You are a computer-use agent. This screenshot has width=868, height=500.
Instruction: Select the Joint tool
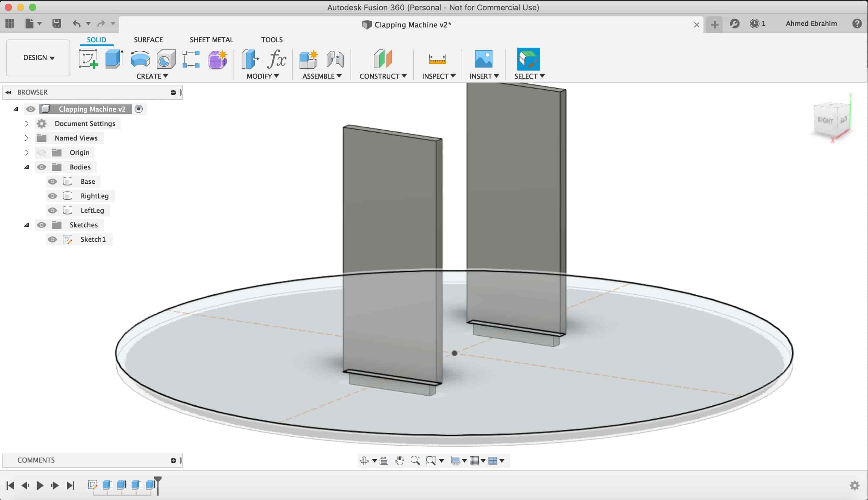[x=335, y=59]
